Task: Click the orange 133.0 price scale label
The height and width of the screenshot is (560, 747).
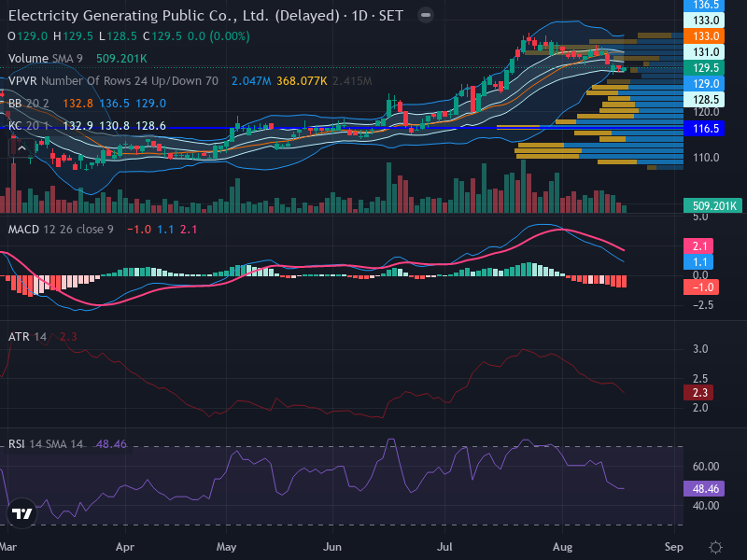Action: pyautogui.click(x=704, y=36)
